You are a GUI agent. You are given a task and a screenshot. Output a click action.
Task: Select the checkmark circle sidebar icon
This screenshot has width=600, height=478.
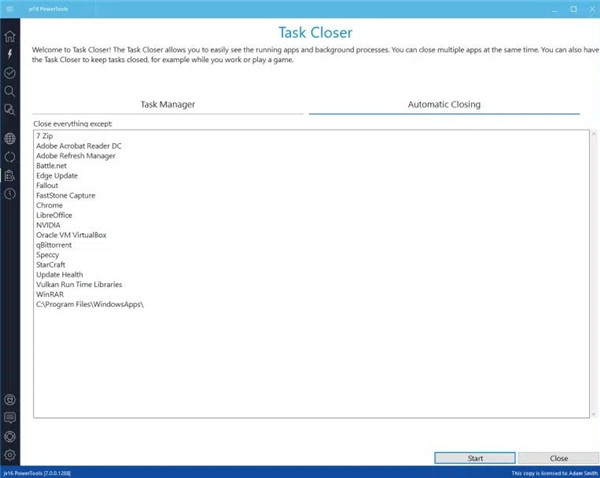[9, 73]
